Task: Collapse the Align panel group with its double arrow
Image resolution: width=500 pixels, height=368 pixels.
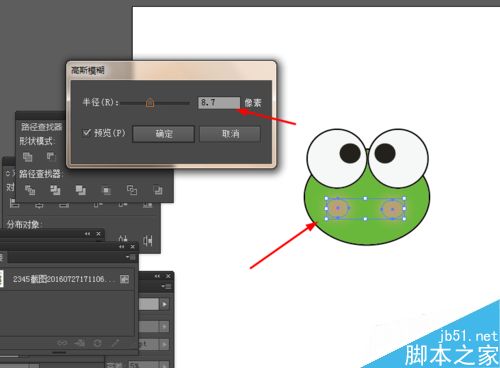Action: click(87, 234)
